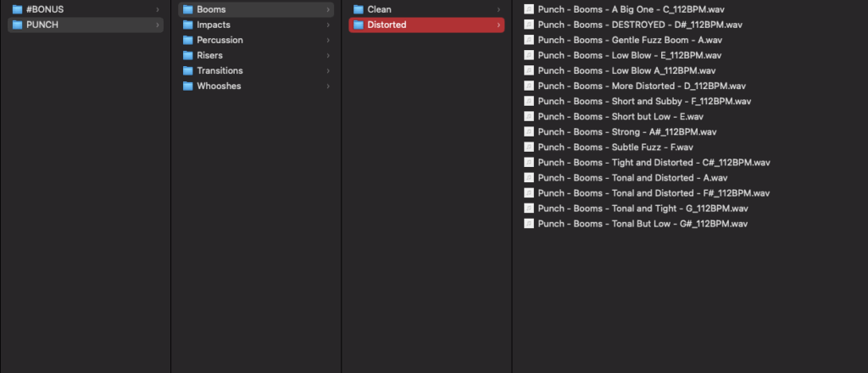Open the Transitions folder label
868x373 pixels.
(220, 71)
